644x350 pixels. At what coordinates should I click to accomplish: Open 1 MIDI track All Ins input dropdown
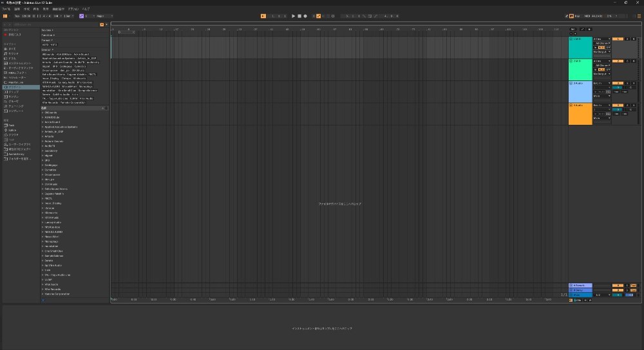click(x=601, y=39)
